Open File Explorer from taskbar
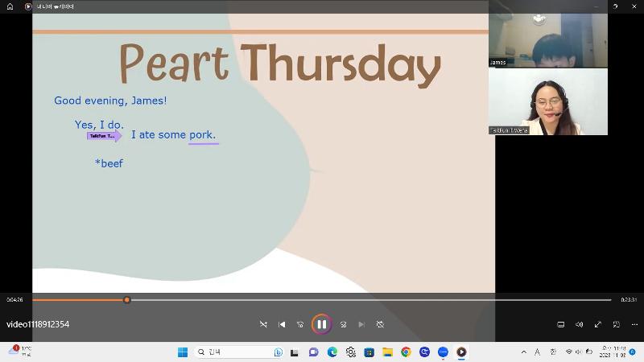This screenshot has height=362, width=644. pyautogui.click(x=387, y=352)
